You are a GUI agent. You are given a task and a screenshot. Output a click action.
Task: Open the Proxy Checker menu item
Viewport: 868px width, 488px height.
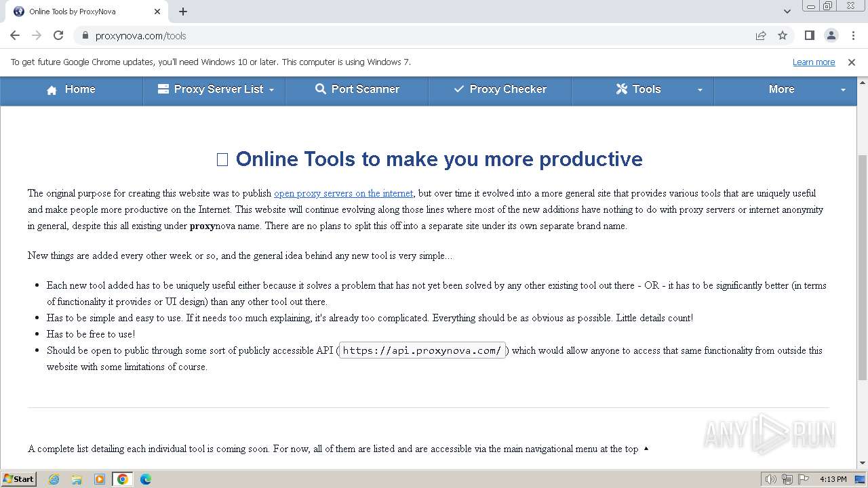500,89
